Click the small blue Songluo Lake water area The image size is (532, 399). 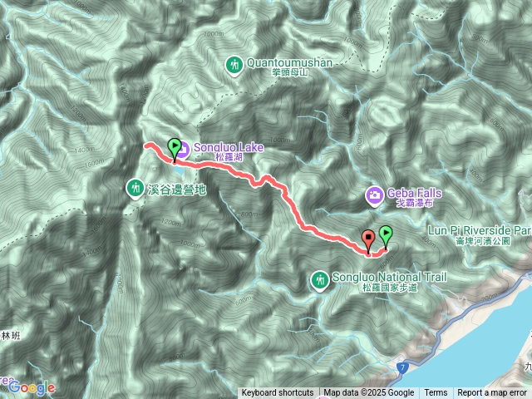pos(178,170)
